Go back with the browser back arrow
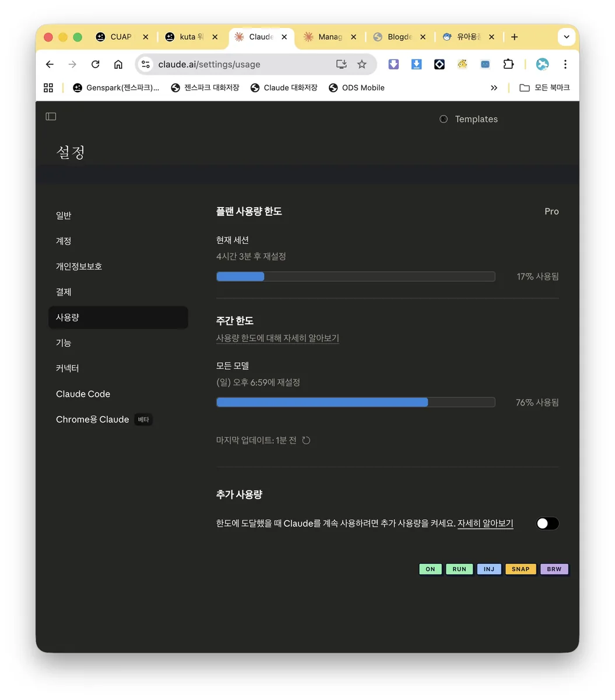Image resolution: width=615 pixels, height=700 pixels. (x=50, y=64)
